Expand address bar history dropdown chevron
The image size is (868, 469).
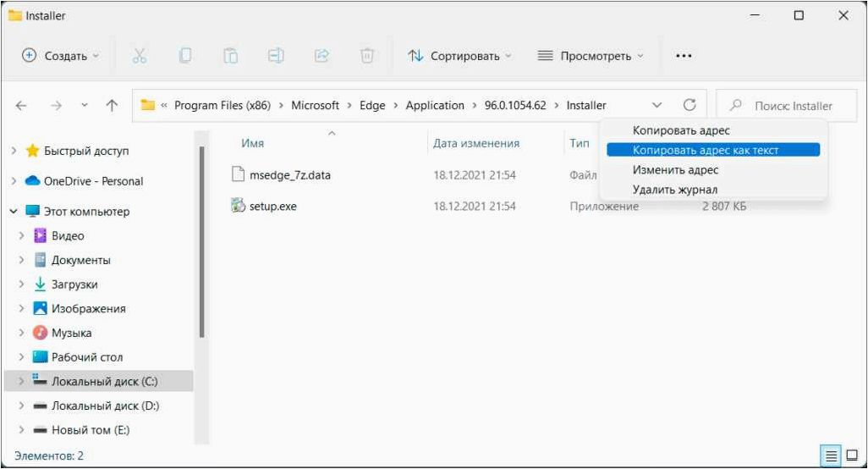656,105
